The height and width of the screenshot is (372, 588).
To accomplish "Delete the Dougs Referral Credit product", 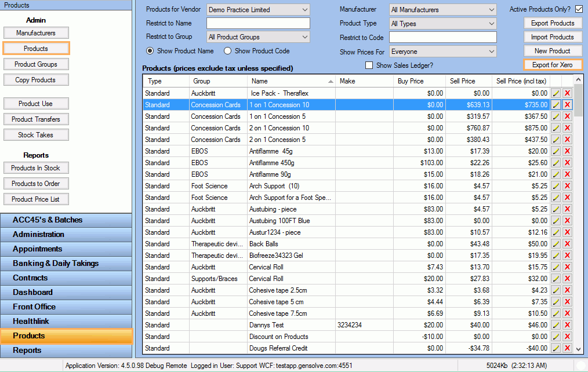I will point(567,349).
